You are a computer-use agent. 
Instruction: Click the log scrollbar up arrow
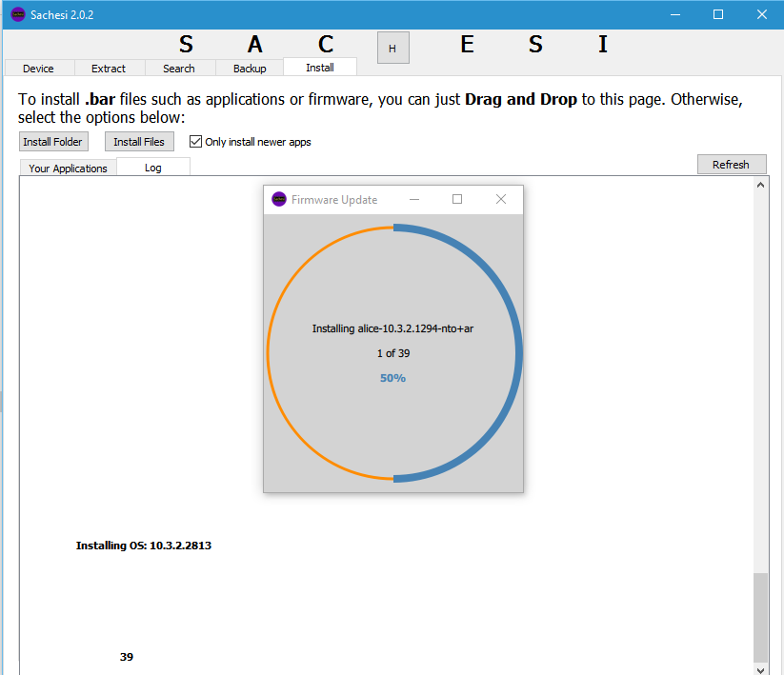[x=760, y=184]
